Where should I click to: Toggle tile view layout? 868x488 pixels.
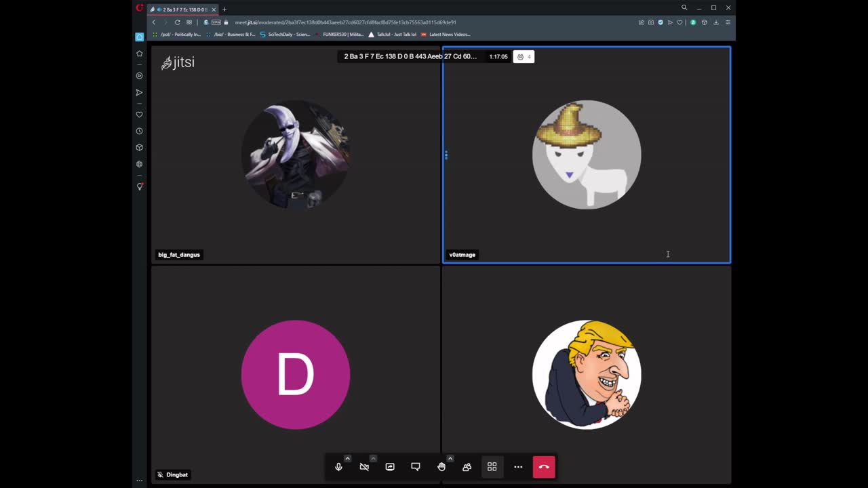492,467
